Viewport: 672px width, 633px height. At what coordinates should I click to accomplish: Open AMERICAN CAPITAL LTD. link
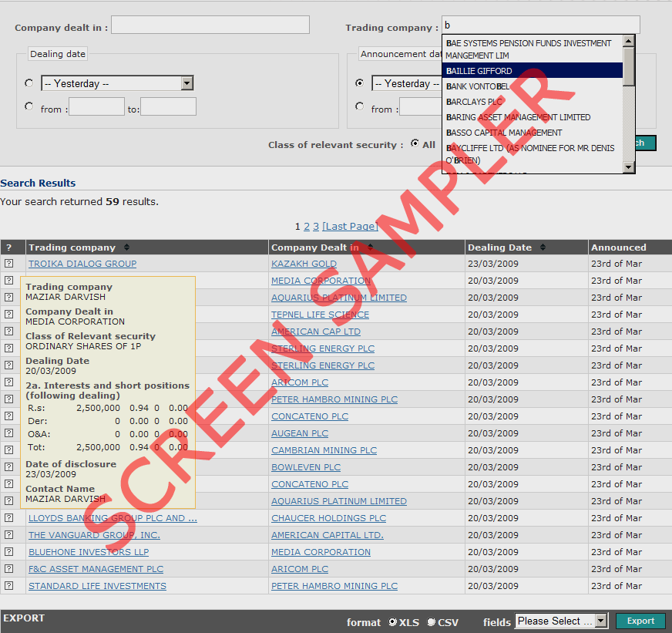[328, 535]
